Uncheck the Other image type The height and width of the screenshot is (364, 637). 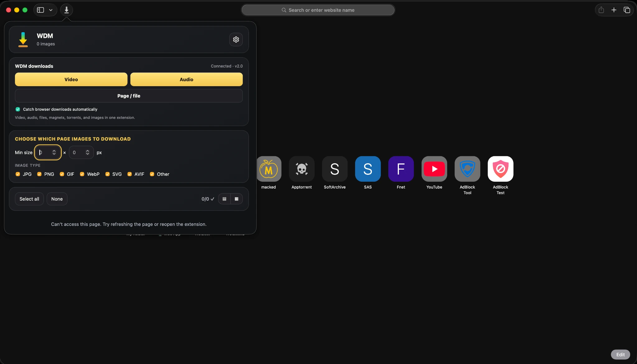[152, 174]
